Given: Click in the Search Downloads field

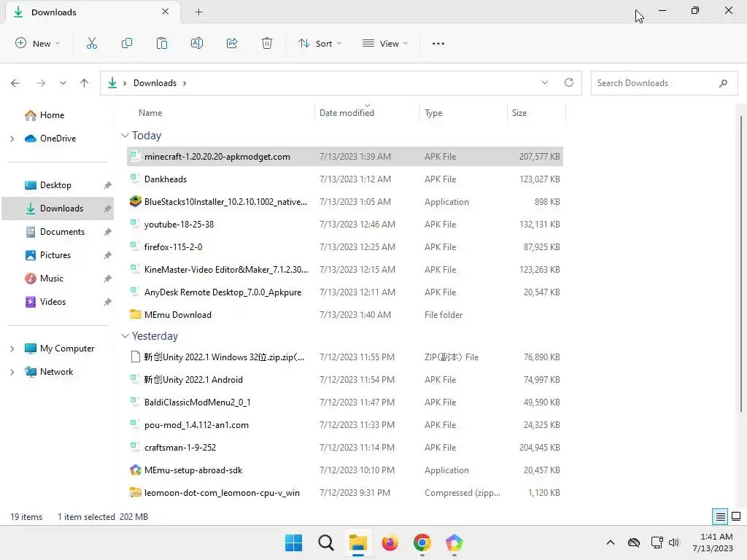Looking at the screenshot, I should click(664, 83).
